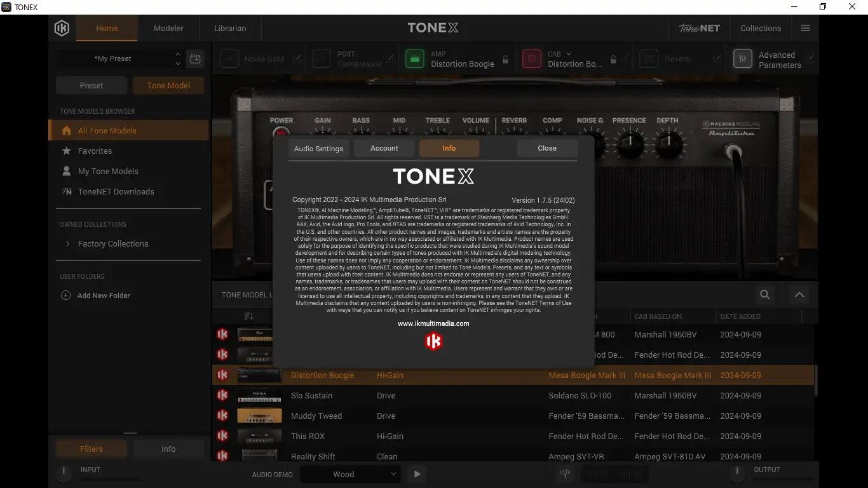Viewport: 868px width, 488px height.
Task: Collapse the tone model list panel
Action: click(x=799, y=295)
